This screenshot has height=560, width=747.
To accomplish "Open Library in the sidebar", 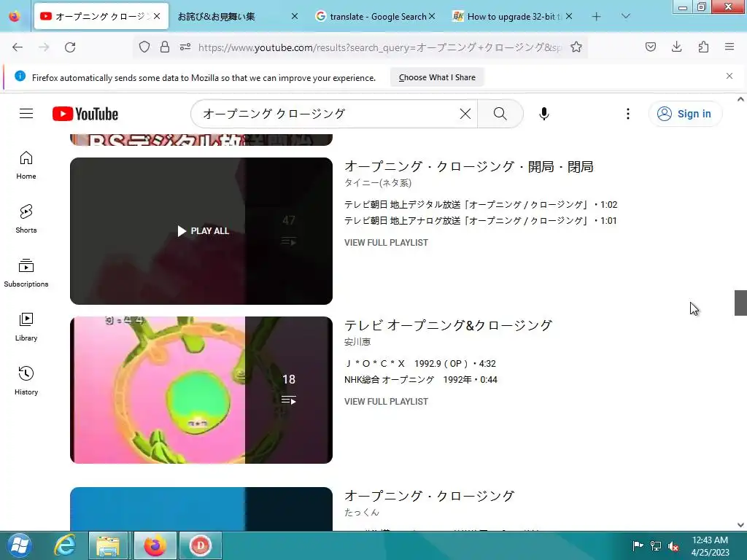I will (26, 327).
